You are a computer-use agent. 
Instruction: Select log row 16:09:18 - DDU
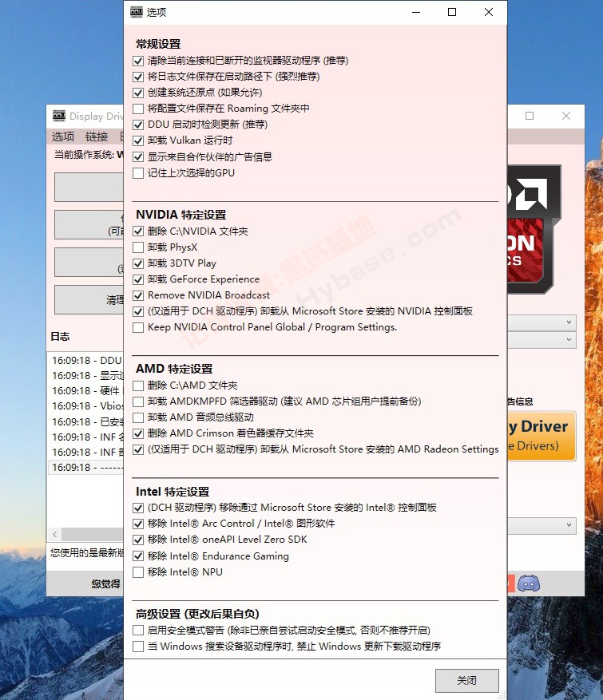[86, 360]
